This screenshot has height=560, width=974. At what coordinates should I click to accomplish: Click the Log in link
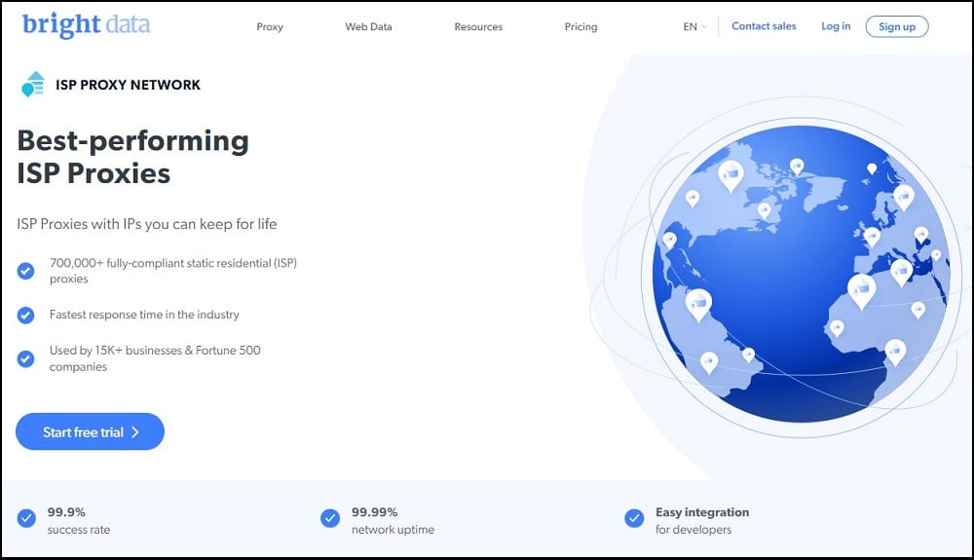(x=836, y=26)
